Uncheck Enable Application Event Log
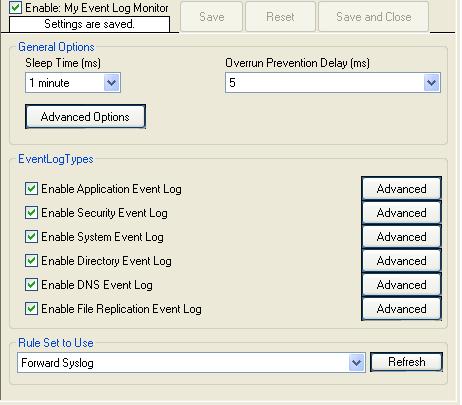462x405 pixels. (x=31, y=189)
